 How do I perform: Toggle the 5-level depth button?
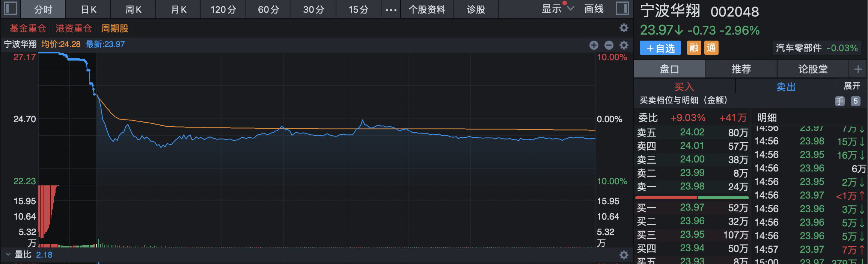click(x=855, y=101)
